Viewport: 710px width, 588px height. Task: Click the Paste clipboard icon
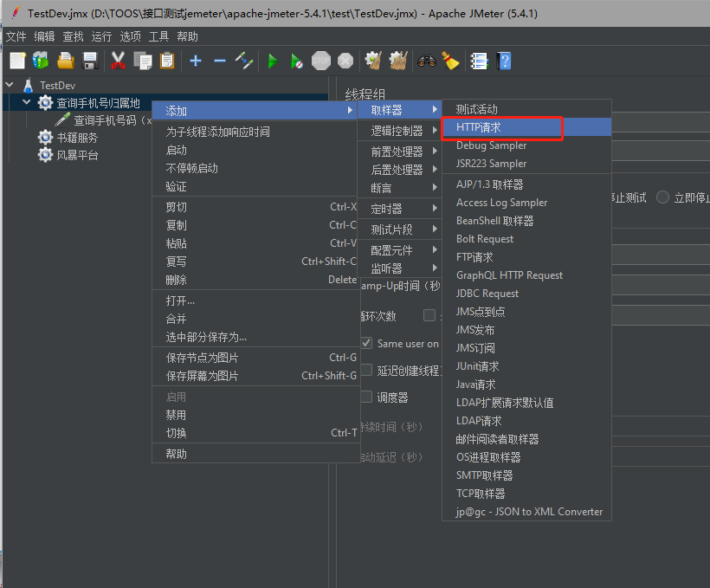tap(167, 61)
